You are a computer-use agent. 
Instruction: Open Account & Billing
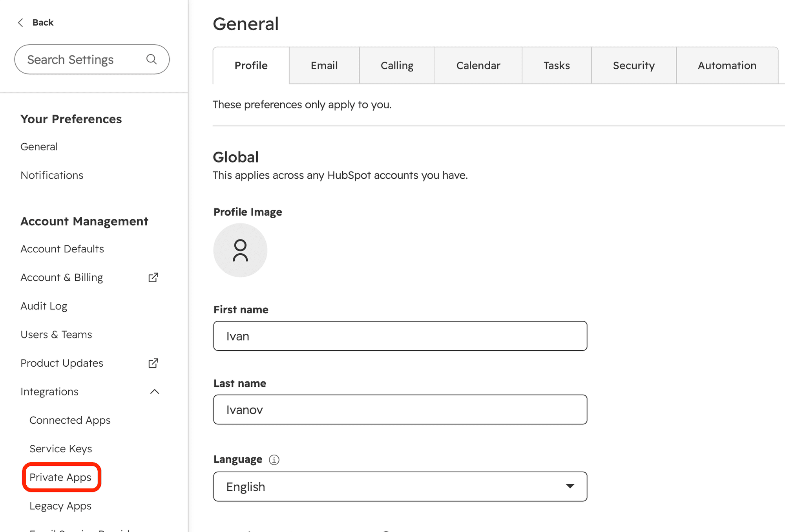point(62,278)
